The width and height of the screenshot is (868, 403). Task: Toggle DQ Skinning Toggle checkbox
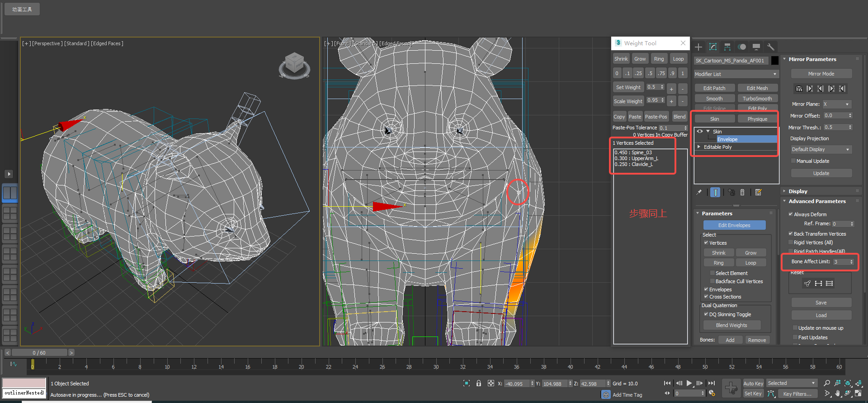click(706, 314)
